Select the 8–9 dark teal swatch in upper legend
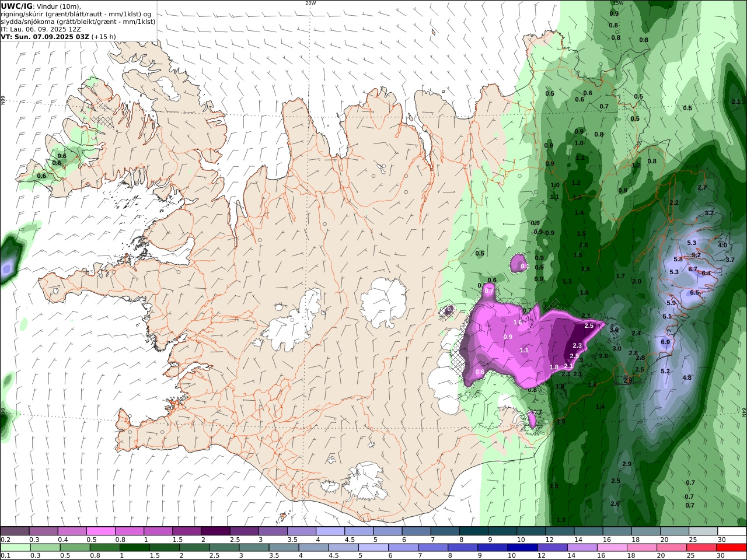The width and height of the screenshot is (747, 560). pos(473,531)
